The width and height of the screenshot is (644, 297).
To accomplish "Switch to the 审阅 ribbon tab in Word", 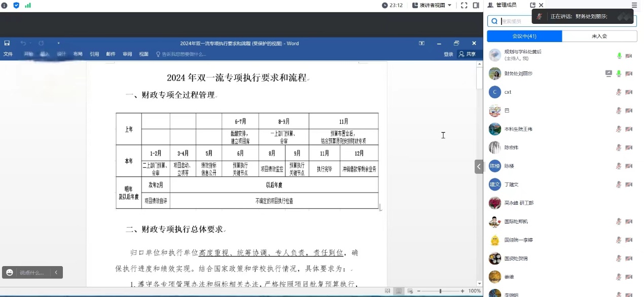I will click(x=127, y=54).
